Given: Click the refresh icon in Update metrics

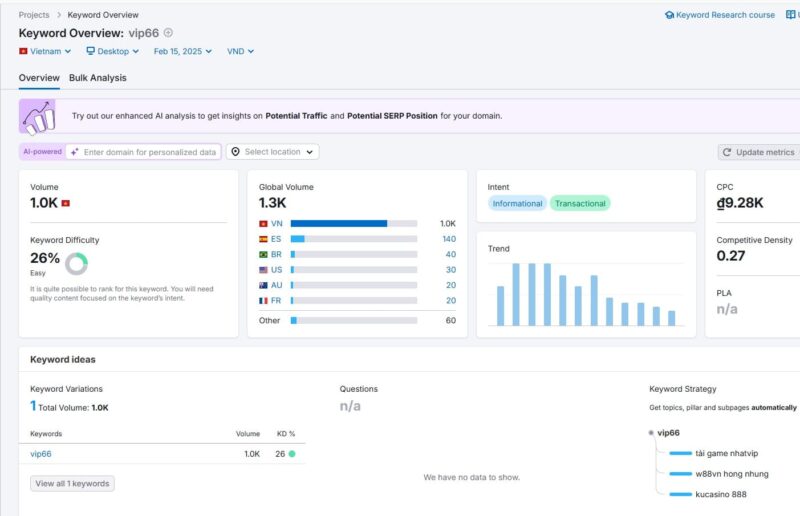Looking at the screenshot, I should click(x=727, y=152).
